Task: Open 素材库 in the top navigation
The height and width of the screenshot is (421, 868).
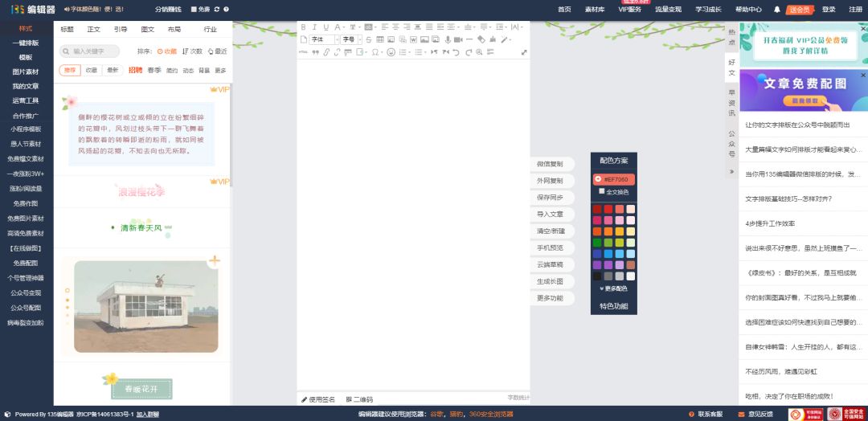Action: point(595,10)
